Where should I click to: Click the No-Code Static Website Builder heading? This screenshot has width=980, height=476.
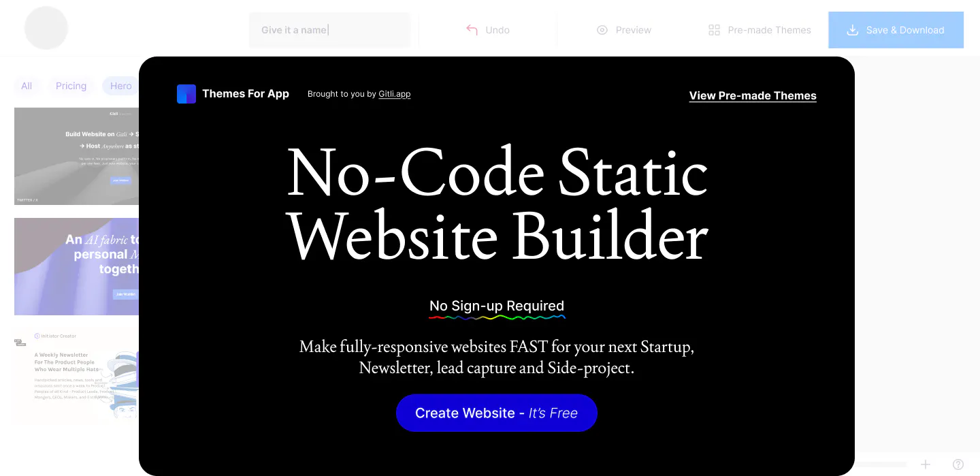point(497,204)
